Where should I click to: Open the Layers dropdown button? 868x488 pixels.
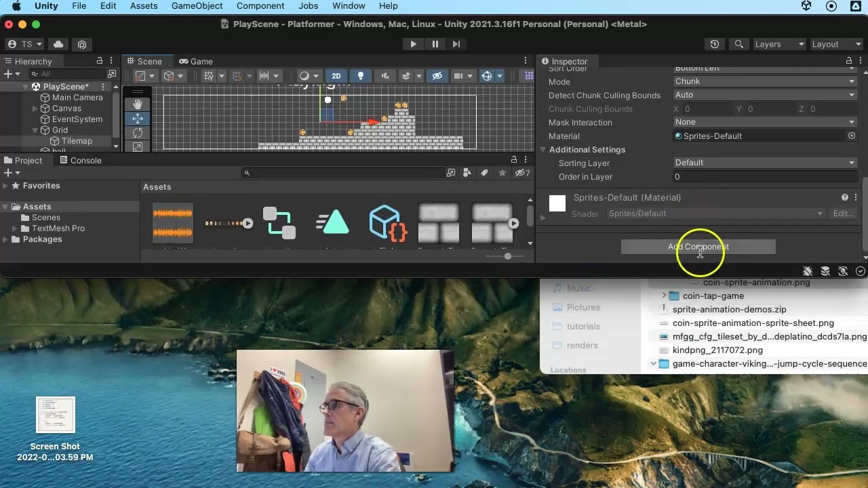779,44
